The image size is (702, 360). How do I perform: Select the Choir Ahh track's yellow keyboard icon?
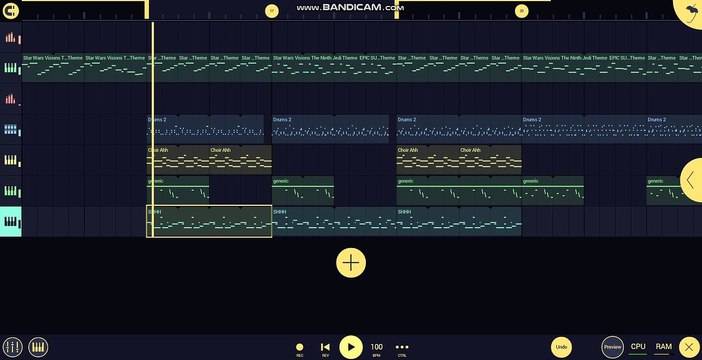pos(11,160)
